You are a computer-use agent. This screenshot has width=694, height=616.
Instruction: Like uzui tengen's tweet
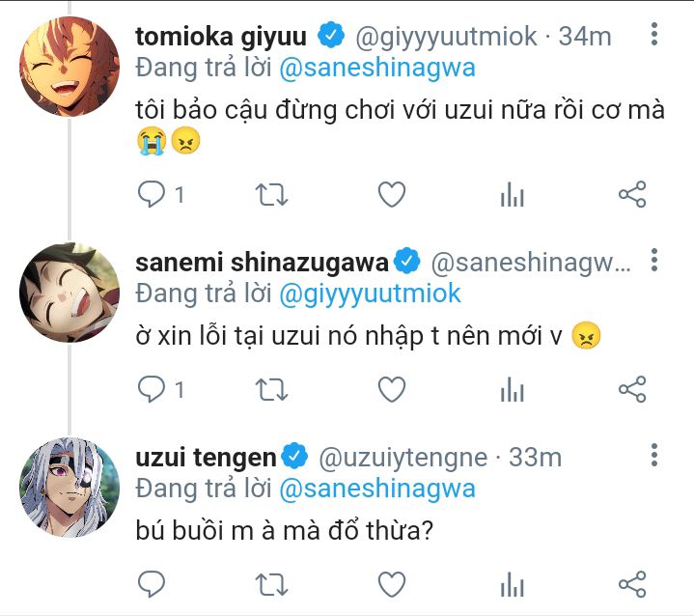(391, 583)
